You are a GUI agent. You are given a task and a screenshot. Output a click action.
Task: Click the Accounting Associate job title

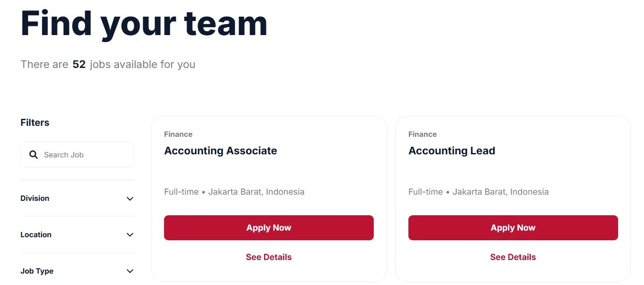point(221,150)
